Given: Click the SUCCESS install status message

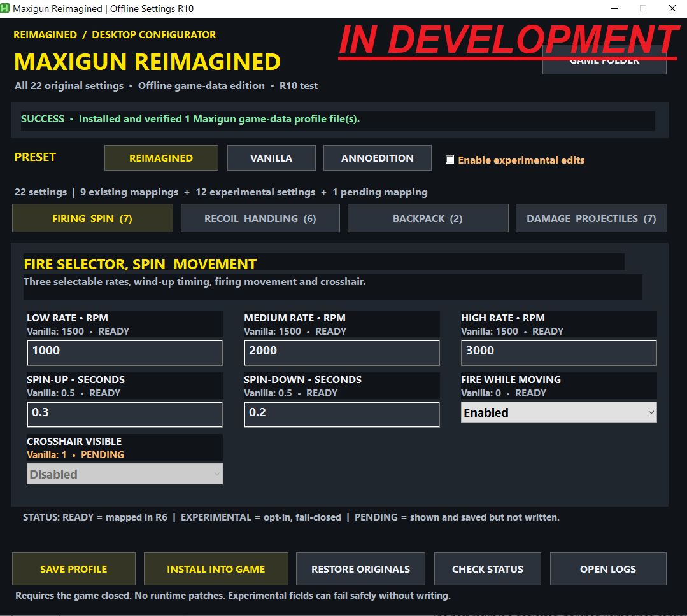Looking at the screenshot, I should [x=190, y=118].
